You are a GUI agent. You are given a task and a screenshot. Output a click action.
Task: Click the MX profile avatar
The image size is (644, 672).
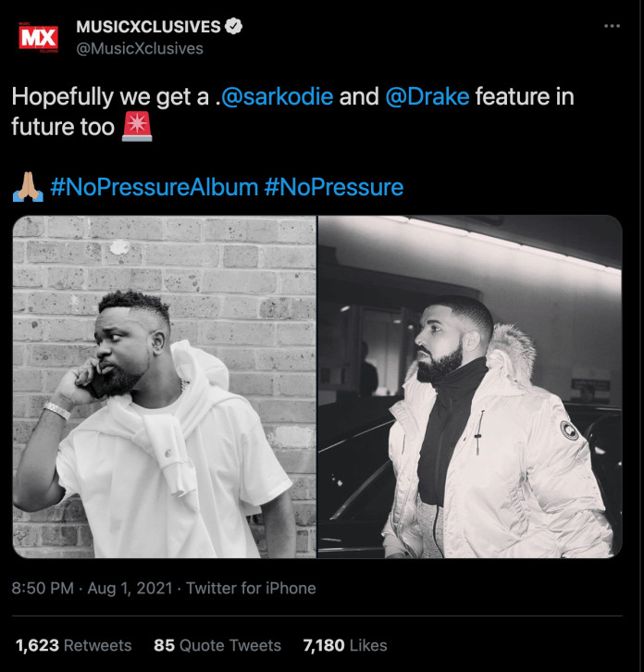[39, 37]
